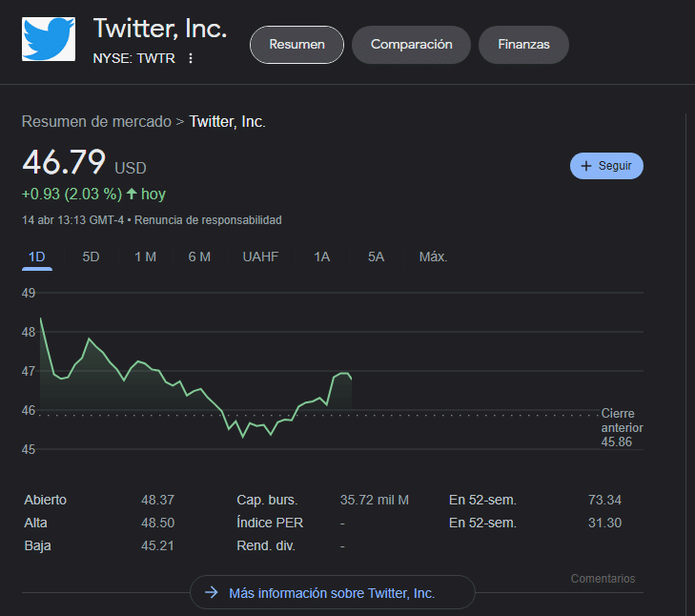
Task: Select the Máx. chart range
Action: 433,257
